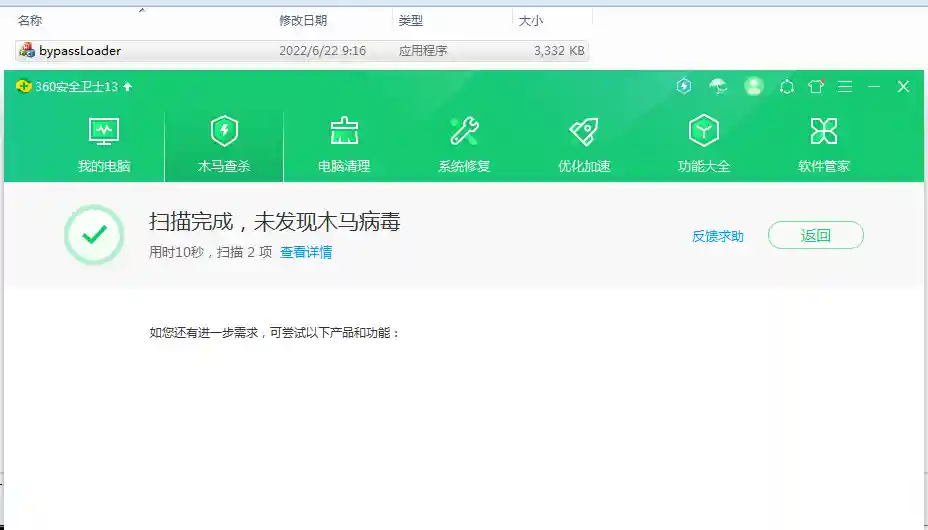
Task: Minimize the 360 window
Action: (x=874, y=87)
